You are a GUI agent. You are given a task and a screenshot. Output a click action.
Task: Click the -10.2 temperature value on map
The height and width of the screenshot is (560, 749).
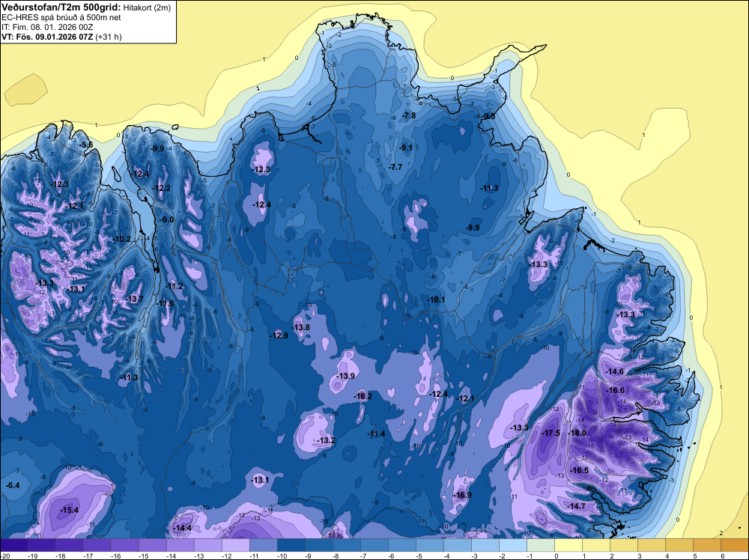click(122, 239)
